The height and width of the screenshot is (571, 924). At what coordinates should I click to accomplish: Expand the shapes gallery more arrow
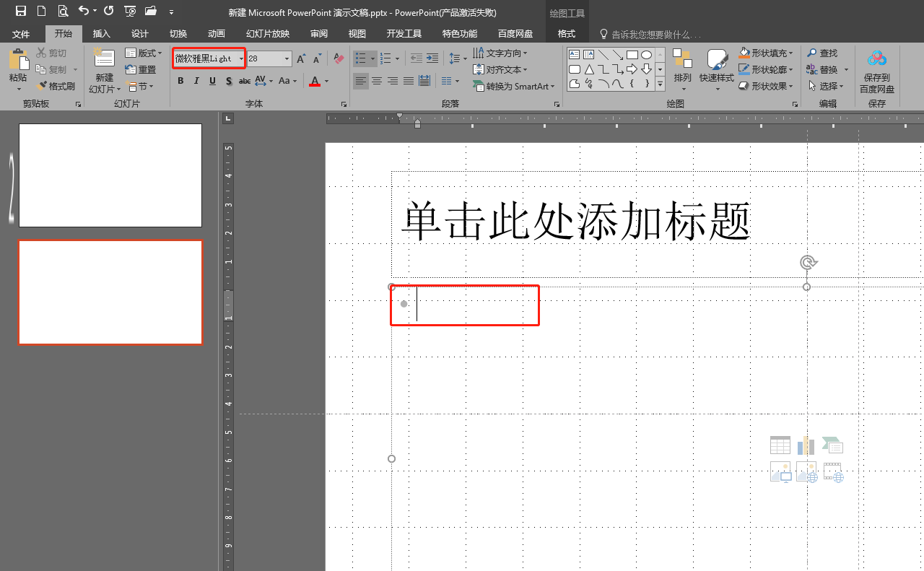pyautogui.click(x=660, y=84)
